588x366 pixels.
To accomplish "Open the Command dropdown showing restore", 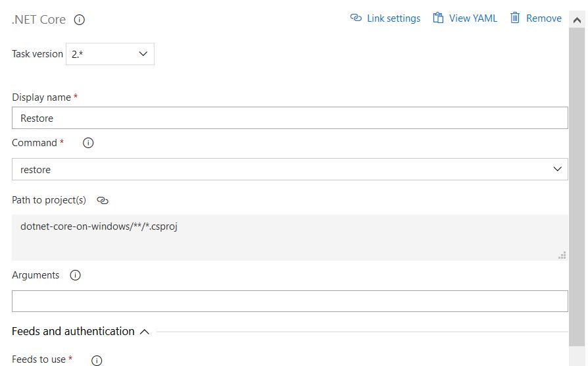I will pyautogui.click(x=289, y=169).
